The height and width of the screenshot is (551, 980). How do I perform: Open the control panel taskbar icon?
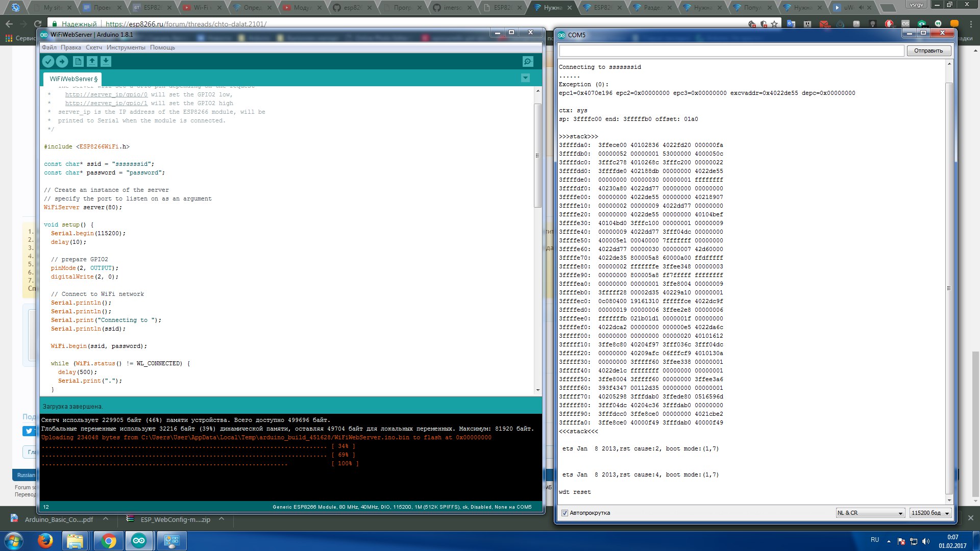coord(171,541)
